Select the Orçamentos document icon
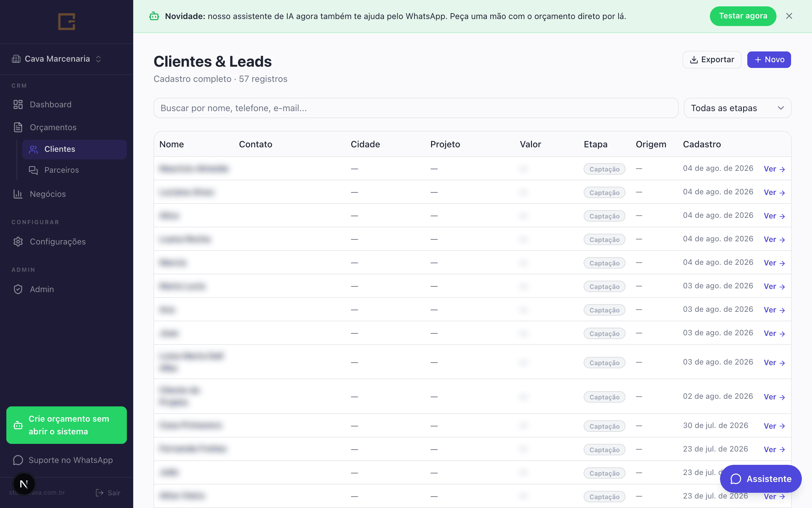This screenshot has height=508, width=812. pyautogui.click(x=18, y=127)
